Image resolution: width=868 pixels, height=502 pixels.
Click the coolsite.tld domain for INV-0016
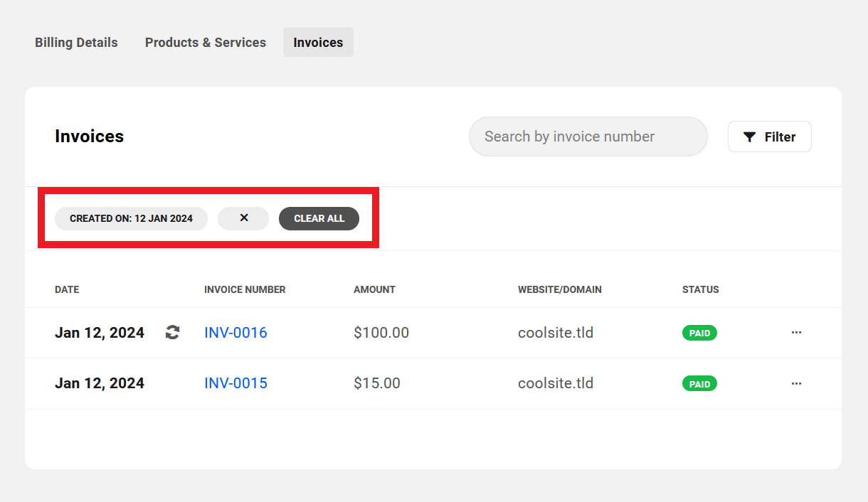(556, 332)
